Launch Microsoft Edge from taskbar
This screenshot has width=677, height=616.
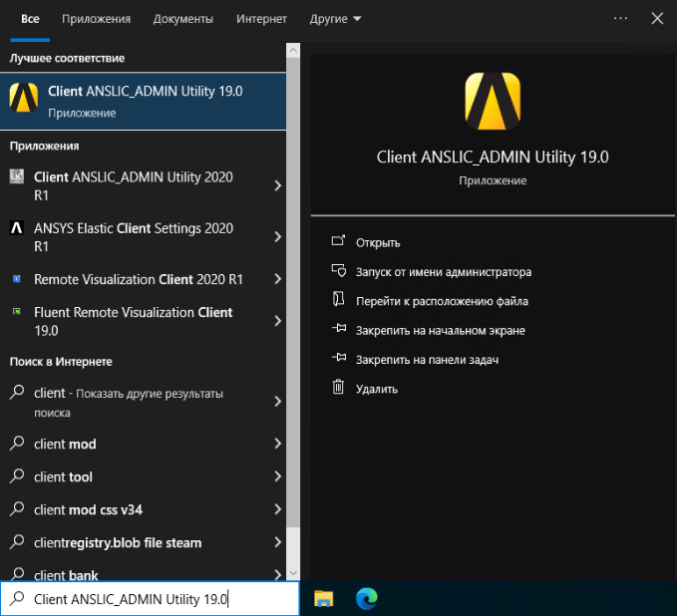[367, 598]
